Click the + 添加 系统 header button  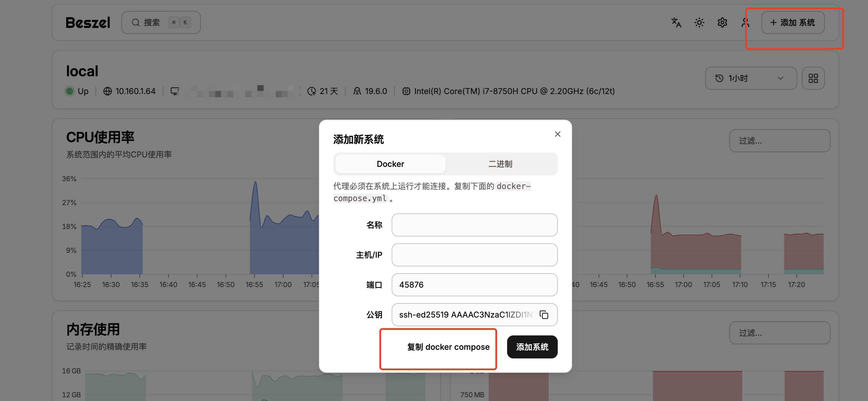click(793, 22)
